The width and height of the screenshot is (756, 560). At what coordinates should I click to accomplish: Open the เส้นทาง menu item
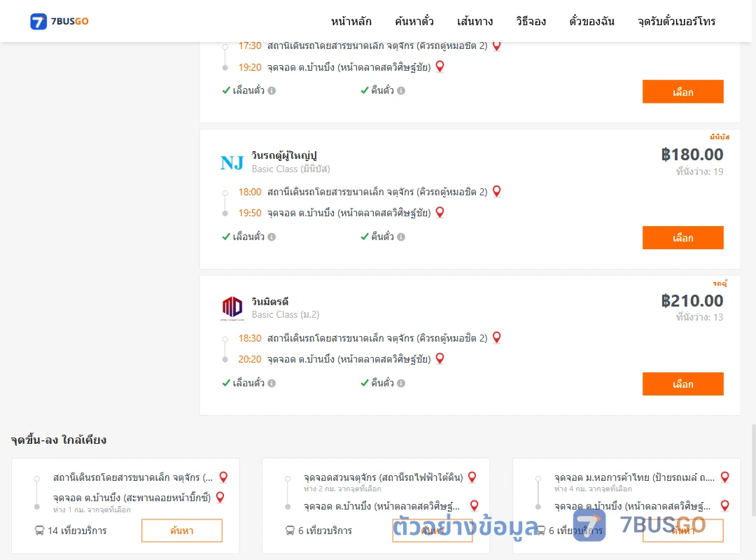pos(475,21)
